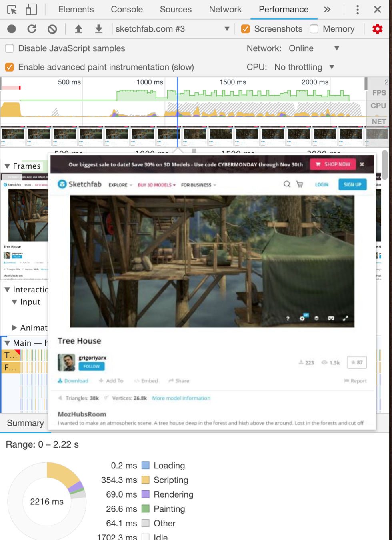
Task: Collapse the Input track
Action: [14, 302]
